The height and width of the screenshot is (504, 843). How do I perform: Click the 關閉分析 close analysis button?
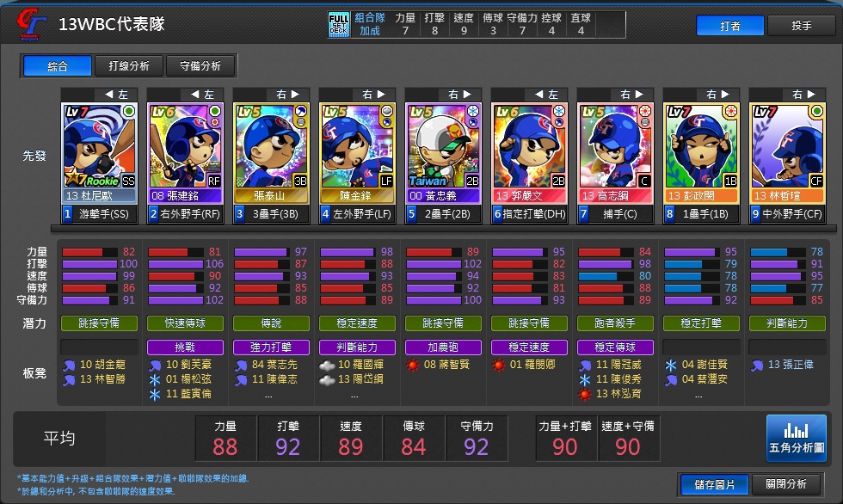pos(786,484)
